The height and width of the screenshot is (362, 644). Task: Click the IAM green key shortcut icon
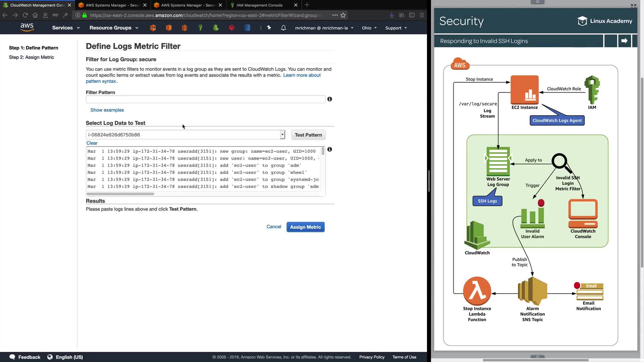point(200,28)
